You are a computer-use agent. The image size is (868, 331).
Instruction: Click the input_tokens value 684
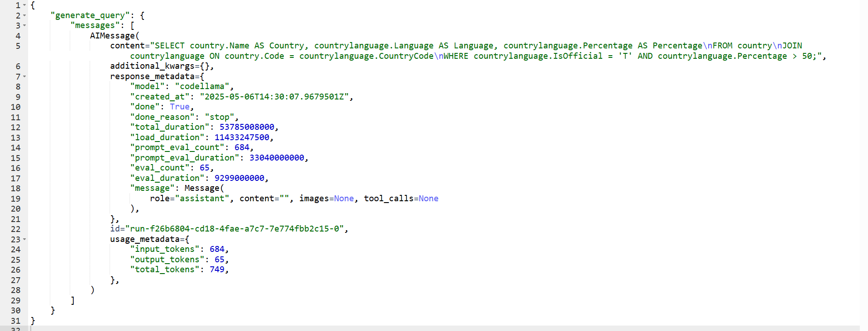coord(217,249)
